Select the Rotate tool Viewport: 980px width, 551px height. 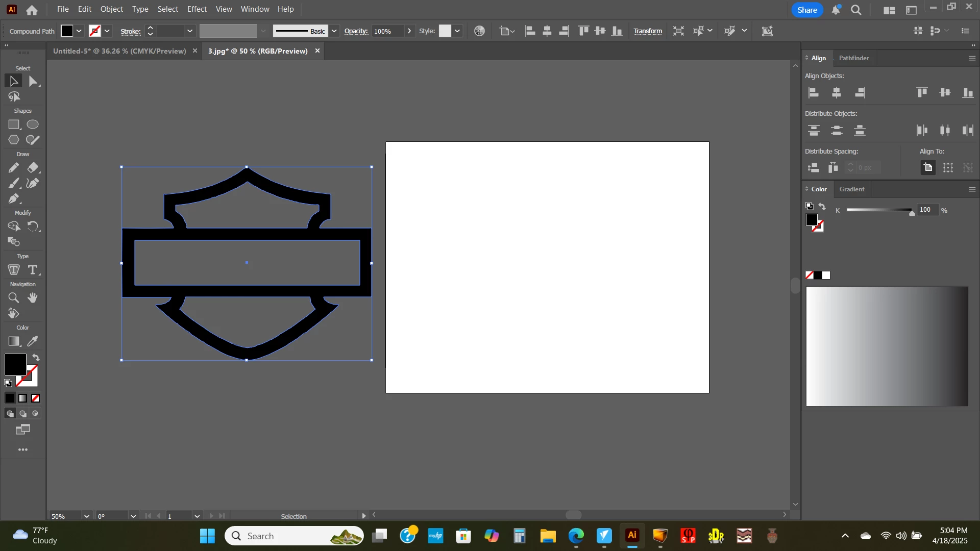pos(33,227)
